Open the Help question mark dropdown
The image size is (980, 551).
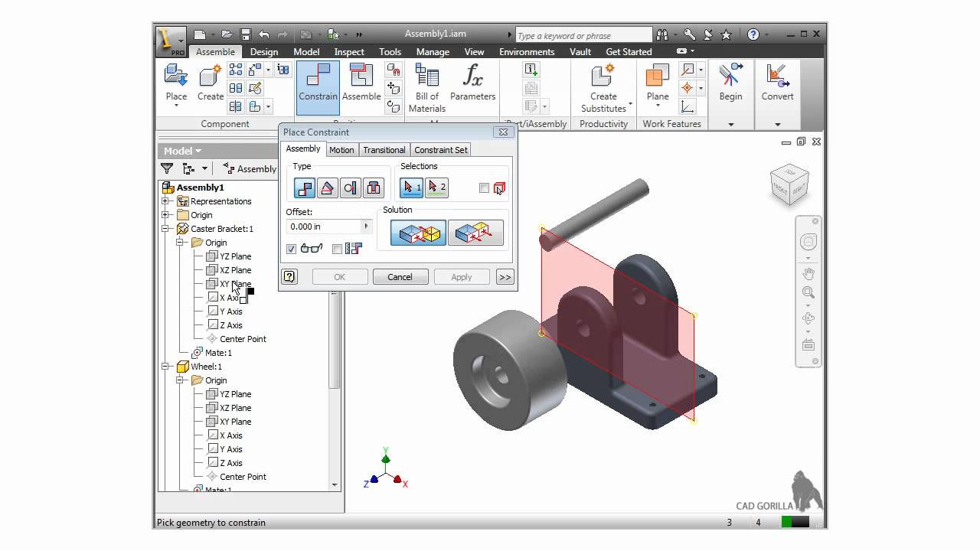(766, 34)
